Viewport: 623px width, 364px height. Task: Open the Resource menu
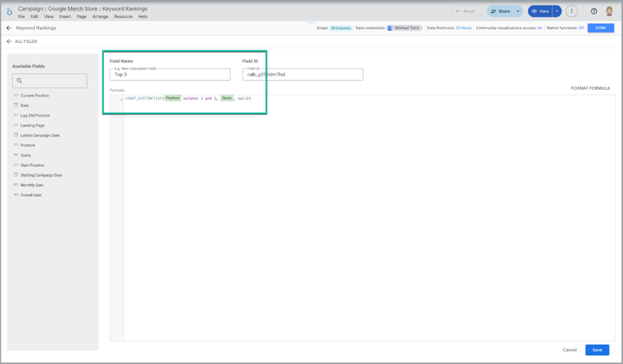coord(123,16)
